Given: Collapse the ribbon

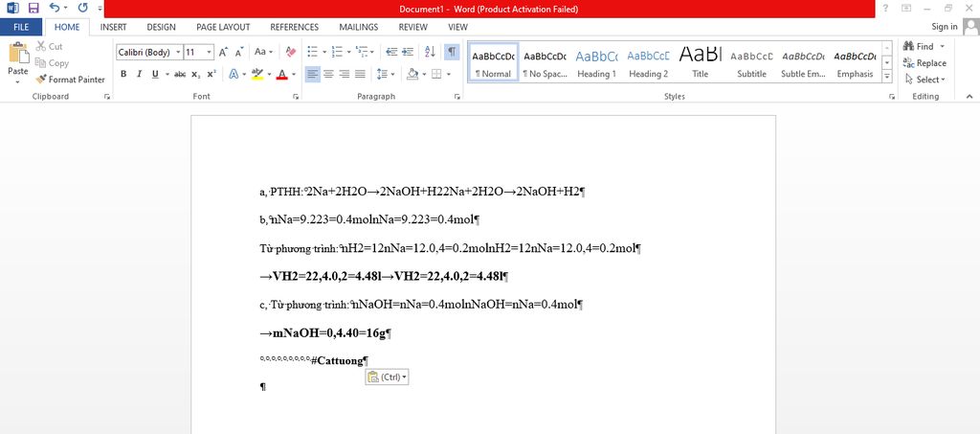Looking at the screenshot, I should click(969, 97).
